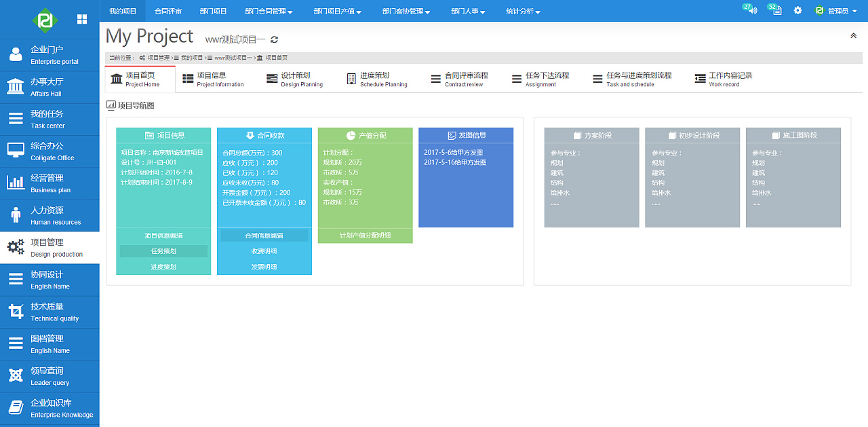The height and width of the screenshot is (427, 868).
Task: Click the 项目信息编辑 button
Action: 163,235
